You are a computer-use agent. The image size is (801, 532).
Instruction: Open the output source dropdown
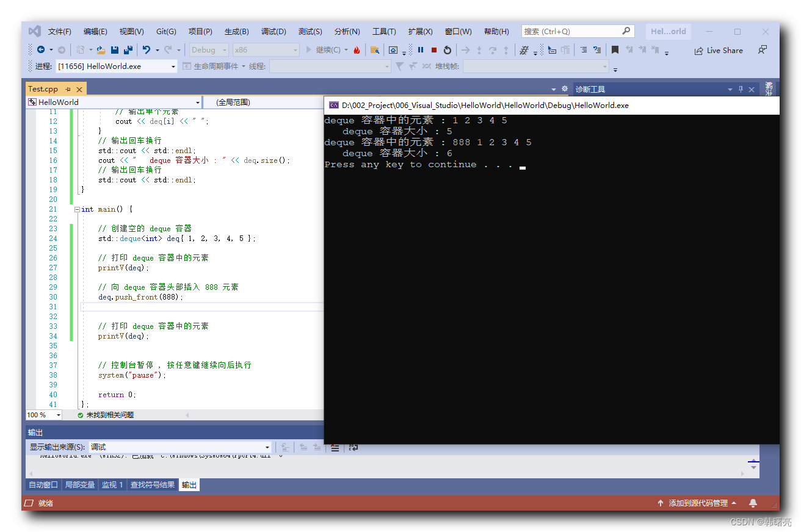267,447
